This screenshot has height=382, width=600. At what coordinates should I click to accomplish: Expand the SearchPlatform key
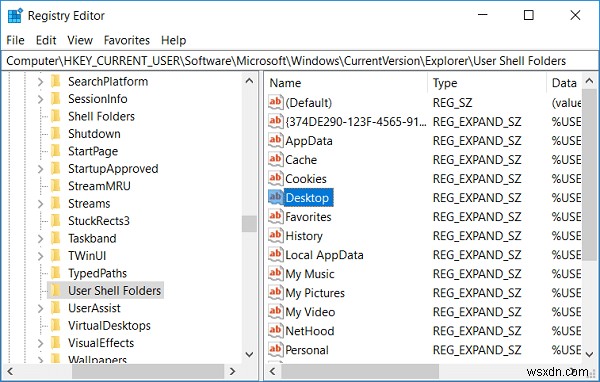point(40,82)
